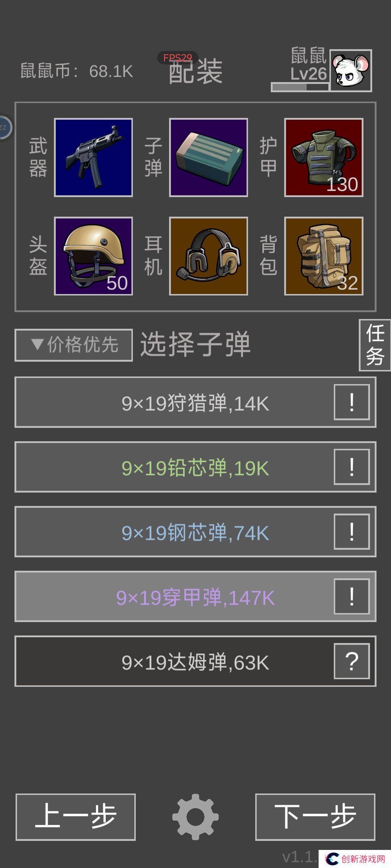Show details via 9×19达姆弹 question mark
The image size is (391, 868).
coord(352,661)
